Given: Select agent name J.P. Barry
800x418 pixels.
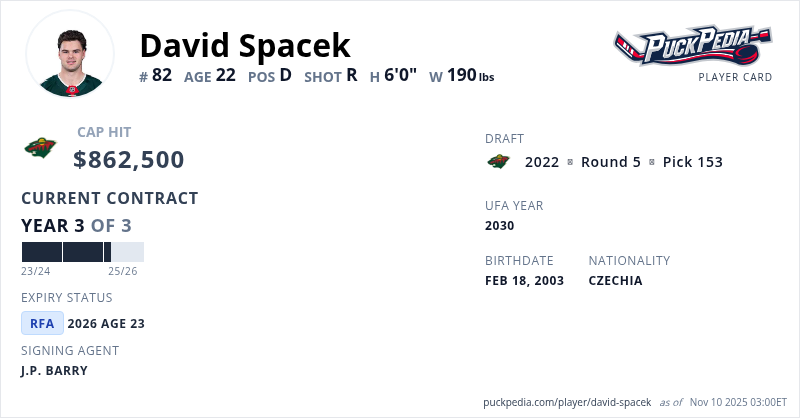Looking at the screenshot, I should [54, 371].
